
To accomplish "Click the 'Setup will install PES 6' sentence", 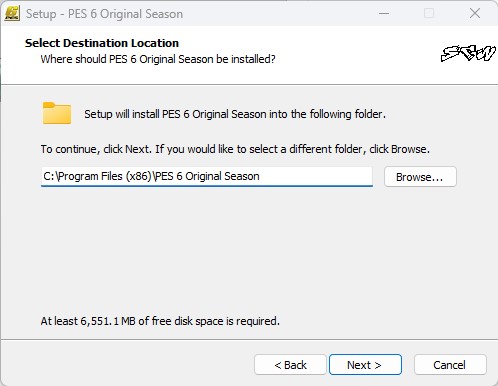I will 235,114.
